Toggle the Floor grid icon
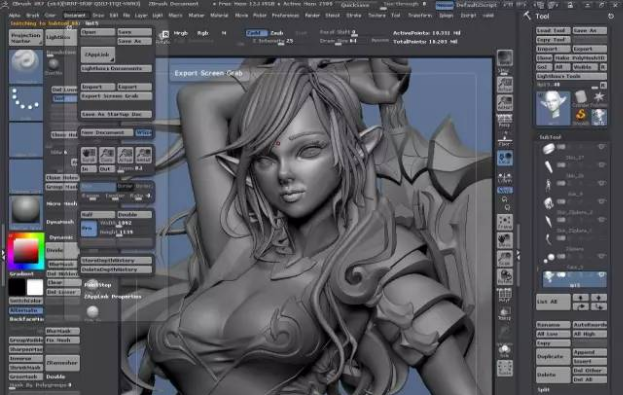 [x=505, y=140]
